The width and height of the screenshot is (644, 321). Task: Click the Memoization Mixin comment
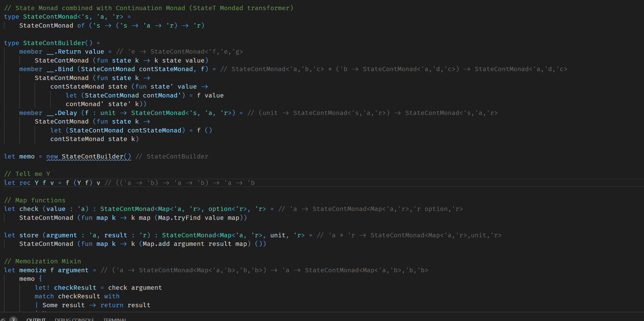(x=42, y=261)
